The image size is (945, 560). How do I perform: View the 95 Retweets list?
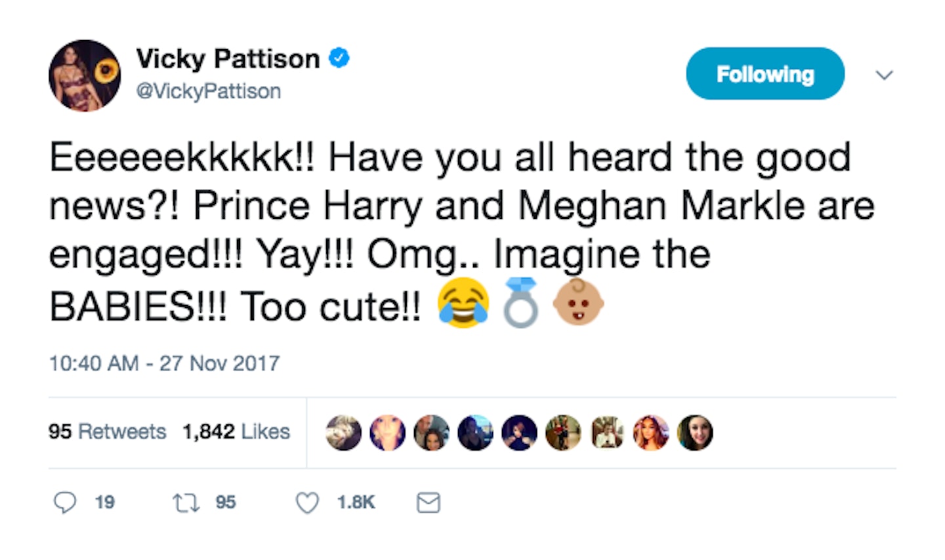point(107,431)
